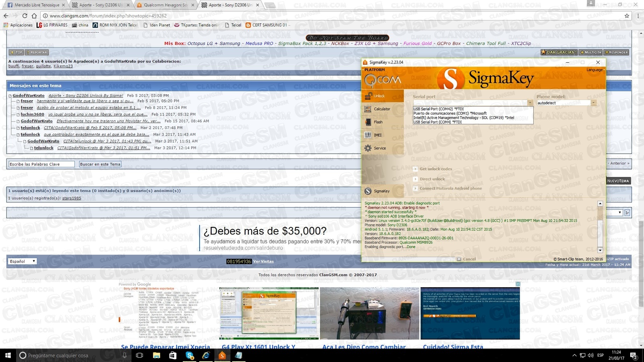Click the site info icon in address bar
The image size is (644, 362).
(x=45, y=16)
